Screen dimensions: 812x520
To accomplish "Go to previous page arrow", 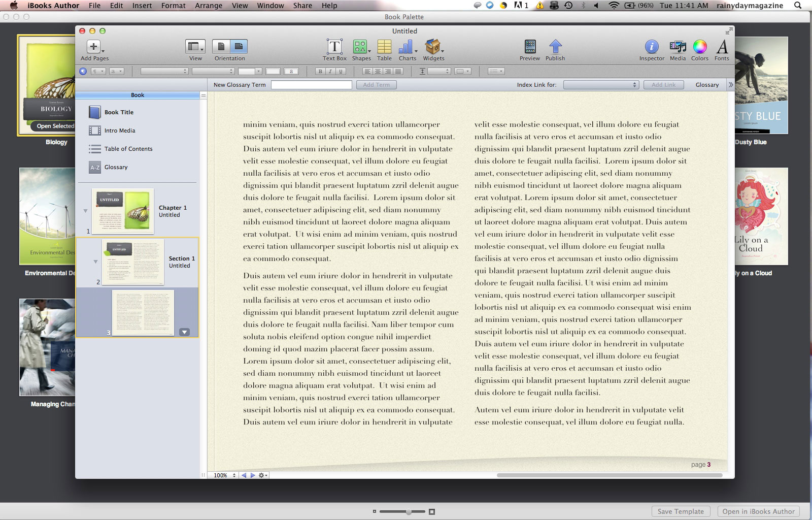I will 244,475.
